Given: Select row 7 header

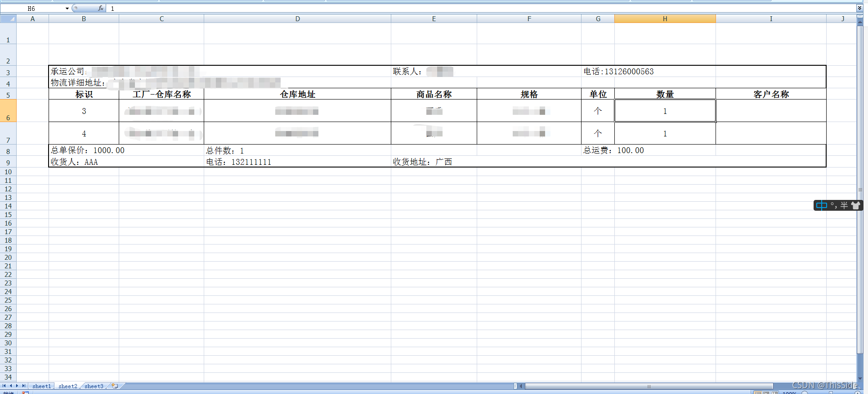Looking at the screenshot, I should click(8, 133).
